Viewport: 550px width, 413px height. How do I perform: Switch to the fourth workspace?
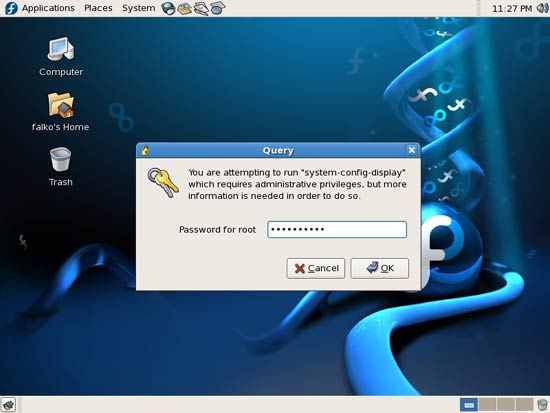point(525,405)
